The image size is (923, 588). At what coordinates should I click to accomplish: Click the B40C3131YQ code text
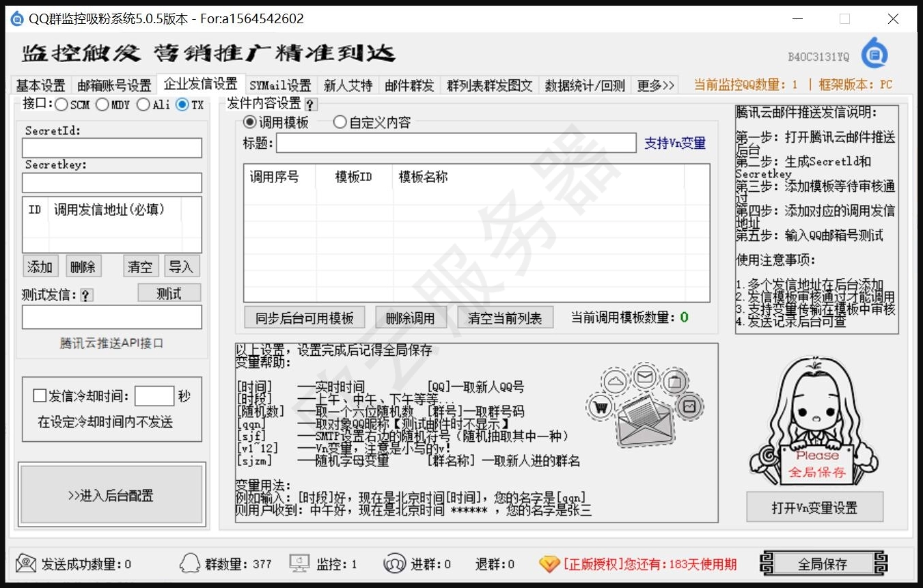(818, 57)
